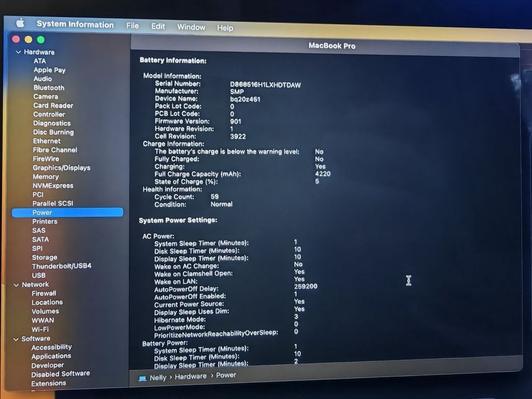This screenshot has width=532, height=399.
Task: Select SATA in the sidebar
Action: coord(40,239)
